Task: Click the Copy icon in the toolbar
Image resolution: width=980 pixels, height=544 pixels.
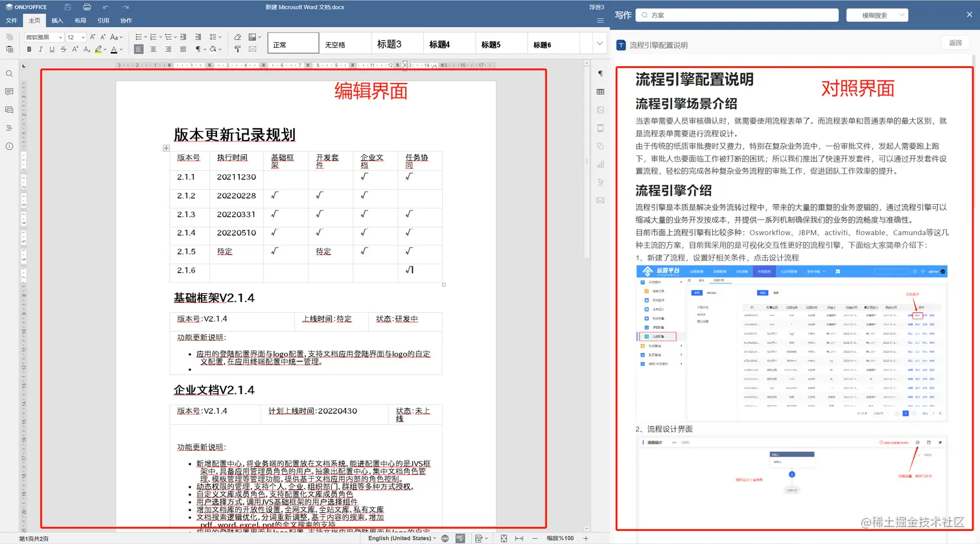Action: click(x=9, y=37)
